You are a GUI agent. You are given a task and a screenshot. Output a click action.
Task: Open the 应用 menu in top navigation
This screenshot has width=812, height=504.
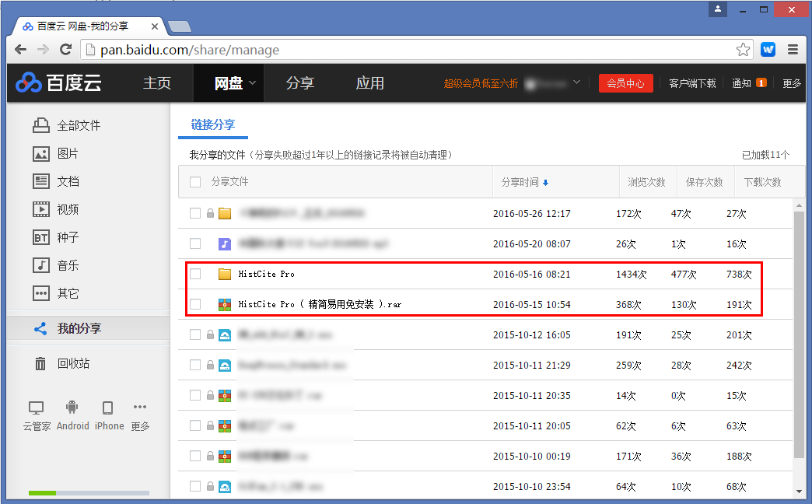[x=369, y=83]
